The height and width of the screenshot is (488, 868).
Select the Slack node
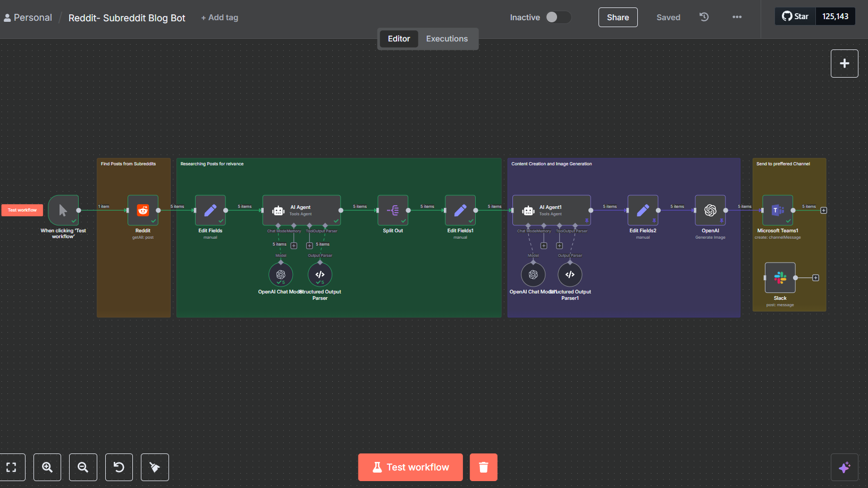tap(780, 277)
